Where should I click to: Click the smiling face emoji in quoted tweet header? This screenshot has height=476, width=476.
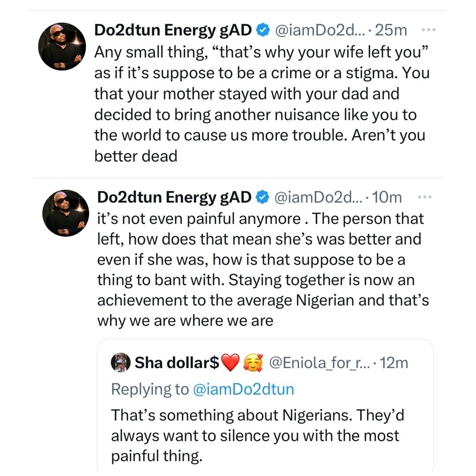253,362
